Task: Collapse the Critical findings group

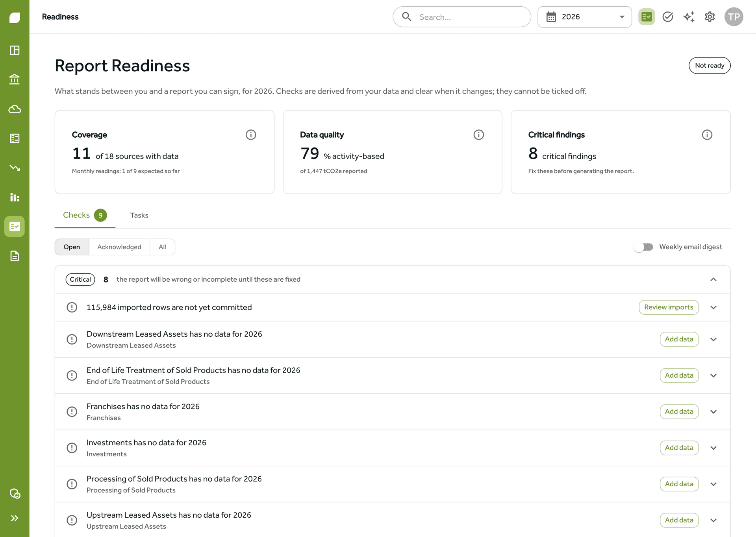Action: tap(713, 280)
